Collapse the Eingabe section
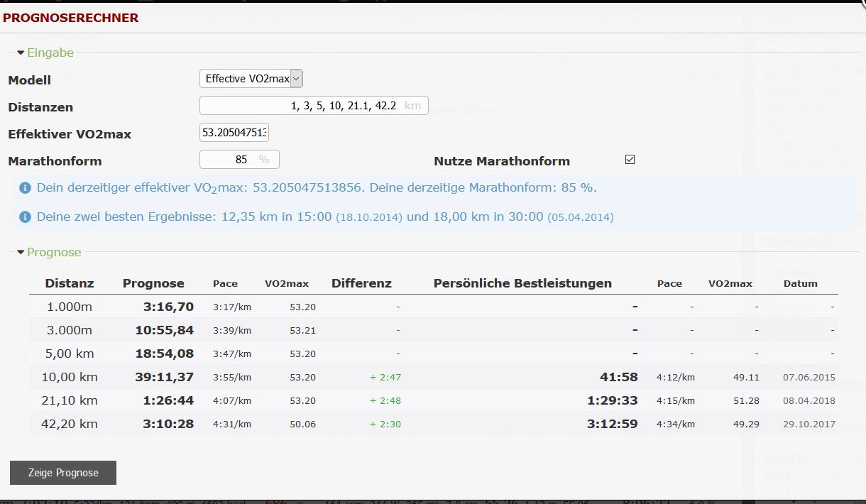 coord(45,53)
